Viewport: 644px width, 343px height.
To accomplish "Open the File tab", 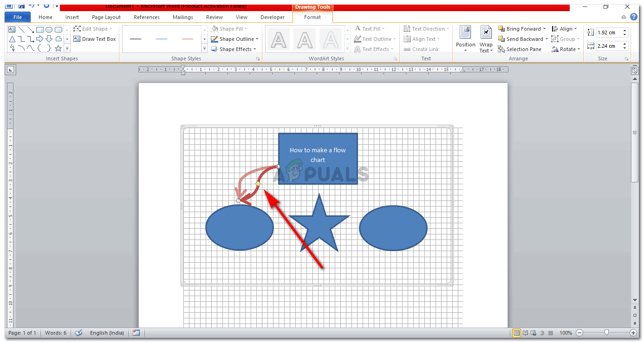I will coord(18,17).
